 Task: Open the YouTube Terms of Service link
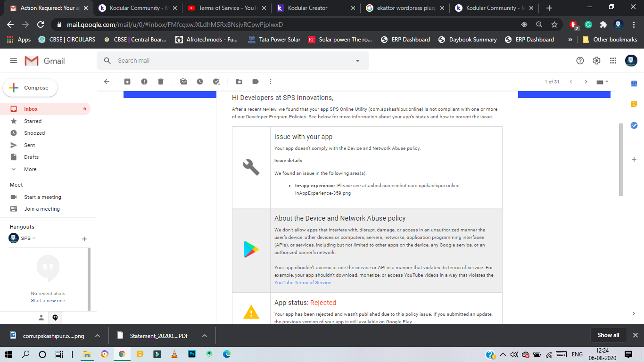tap(303, 283)
